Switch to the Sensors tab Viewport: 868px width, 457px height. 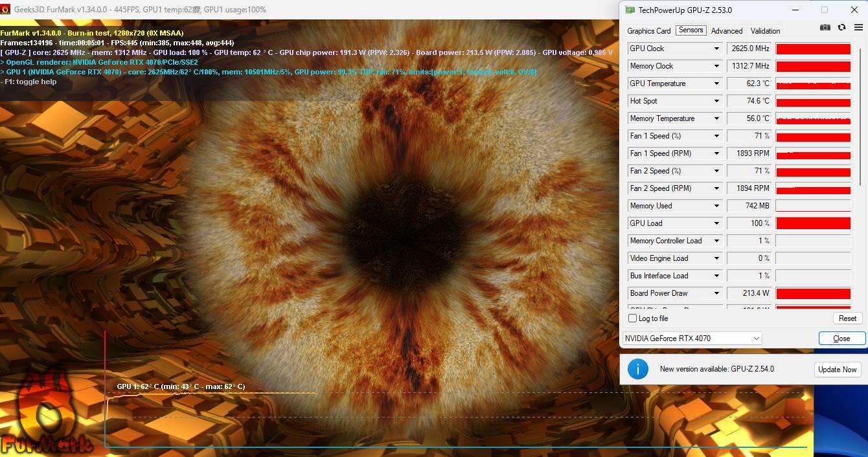tap(691, 30)
